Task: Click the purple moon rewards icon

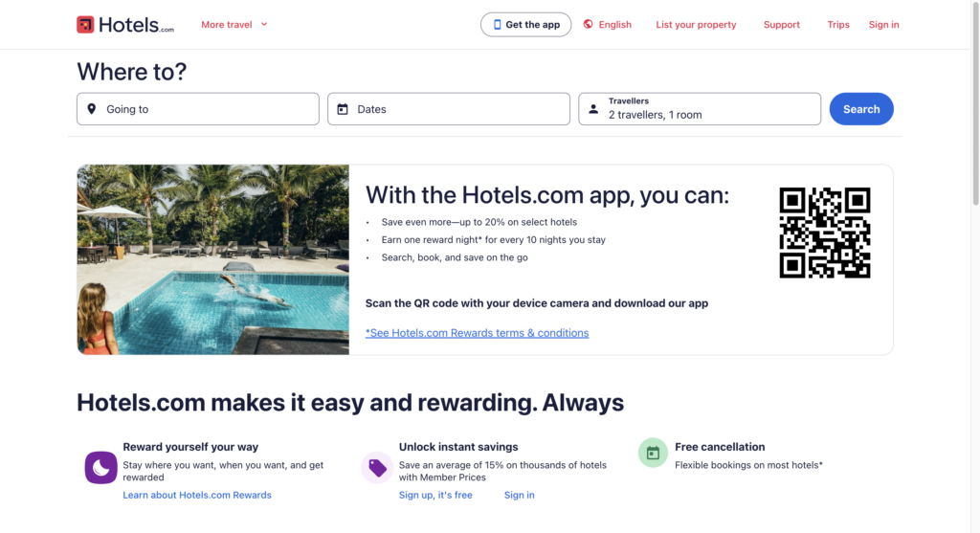Action: pos(100,467)
